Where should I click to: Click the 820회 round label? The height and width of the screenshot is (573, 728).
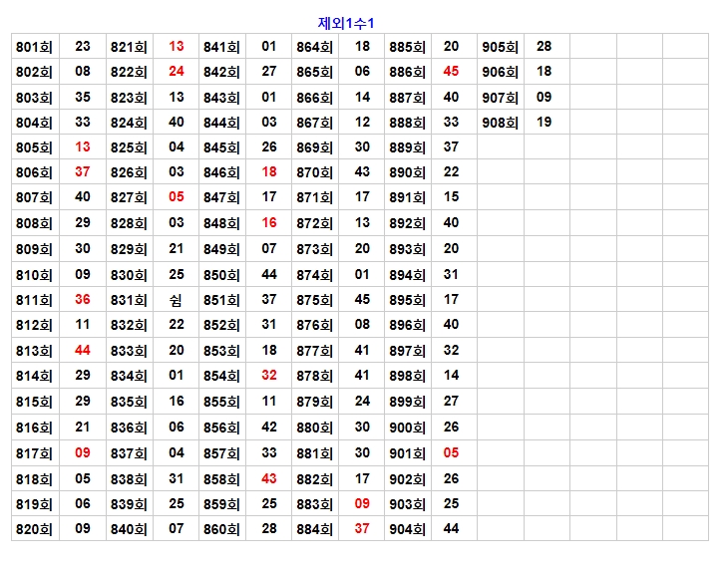pyautogui.click(x=34, y=529)
